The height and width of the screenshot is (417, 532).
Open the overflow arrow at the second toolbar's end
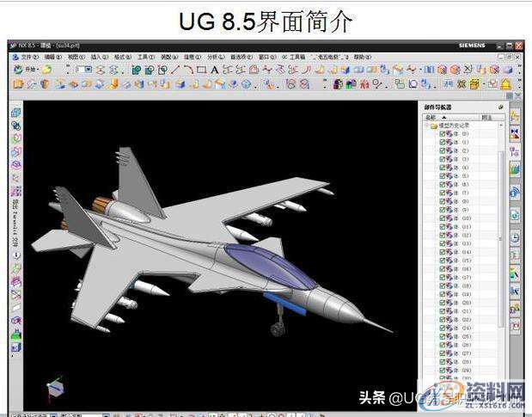(x=519, y=83)
